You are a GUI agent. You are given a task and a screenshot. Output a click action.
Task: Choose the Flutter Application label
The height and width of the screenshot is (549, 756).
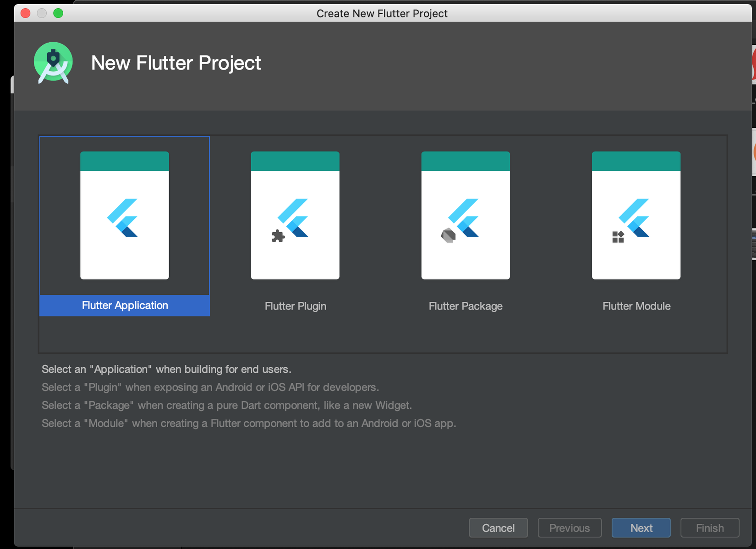pyautogui.click(x=125, y=305)
